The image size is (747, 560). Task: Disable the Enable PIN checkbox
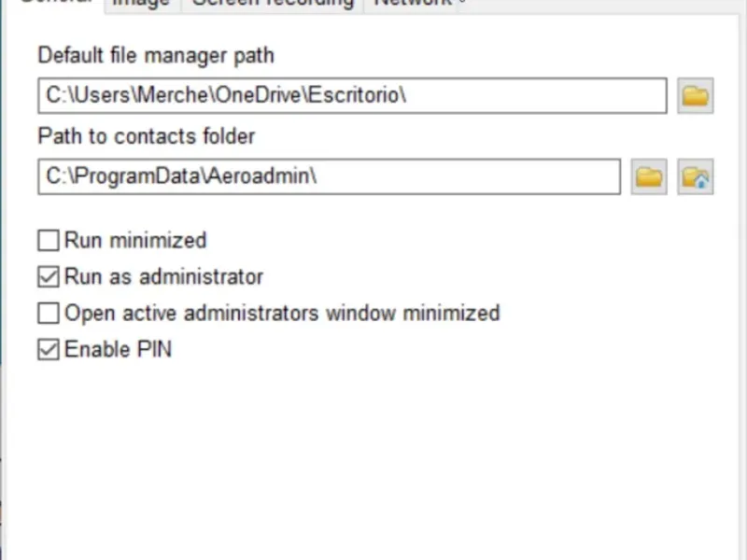click(x=49, y=349)
